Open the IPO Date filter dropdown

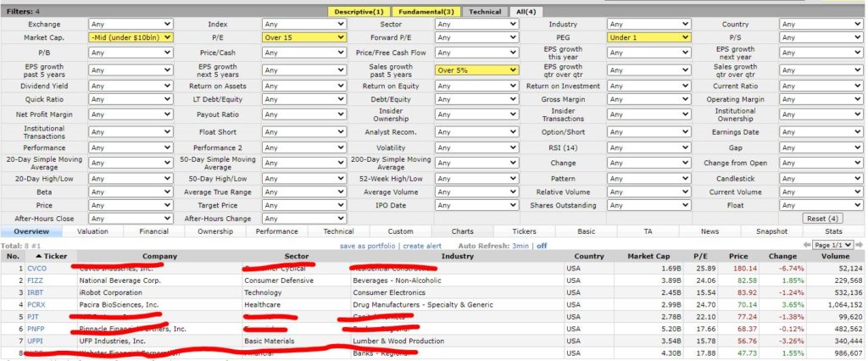(476, 205)
